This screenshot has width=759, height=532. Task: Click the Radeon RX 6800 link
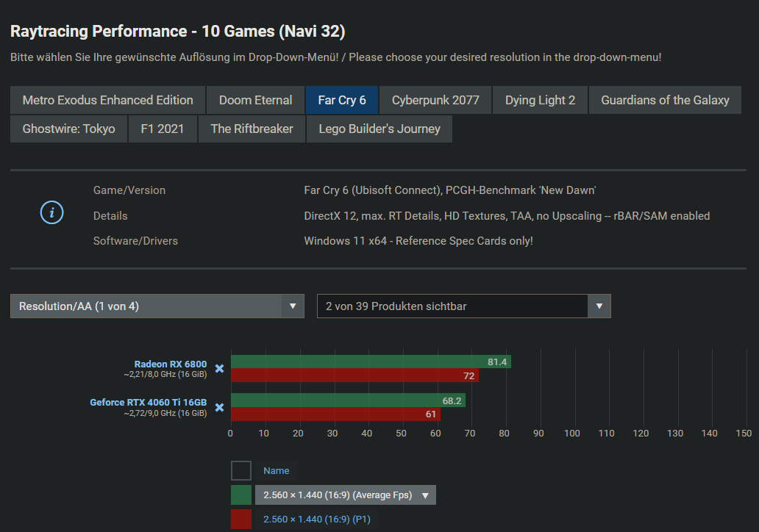[171, 364]
